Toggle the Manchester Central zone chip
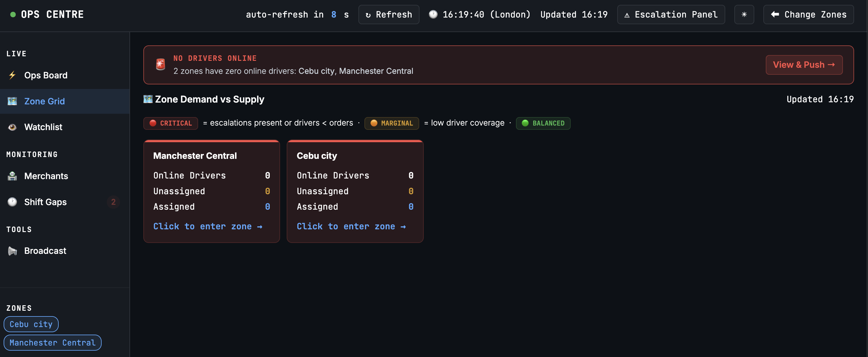This screenshot has height=357, width=868. click(52, 342)
